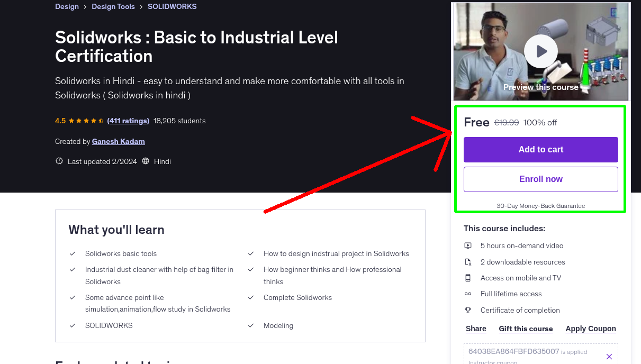View instructor Ganesh Kadam's profile
Viewport: 641px width, 364px height.
[x=118, y=141]
